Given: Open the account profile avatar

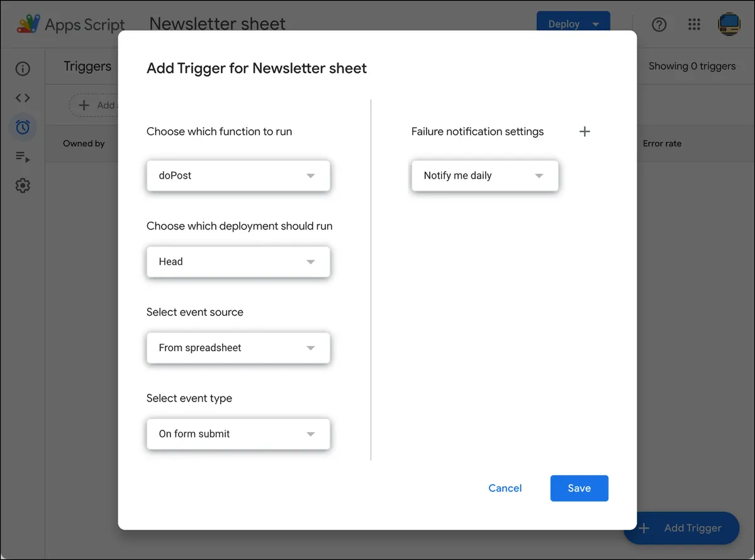Looking at the screenshot, I should [x=729, y=25].
